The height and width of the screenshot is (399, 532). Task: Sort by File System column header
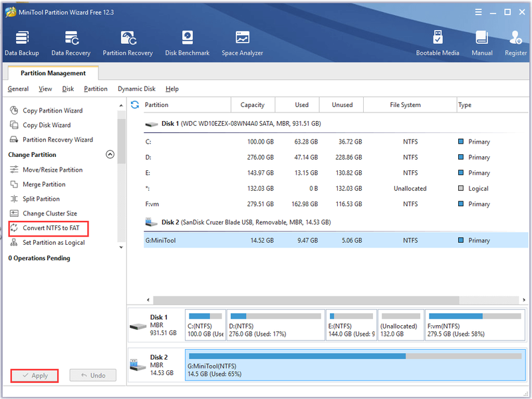pos(410,105)
